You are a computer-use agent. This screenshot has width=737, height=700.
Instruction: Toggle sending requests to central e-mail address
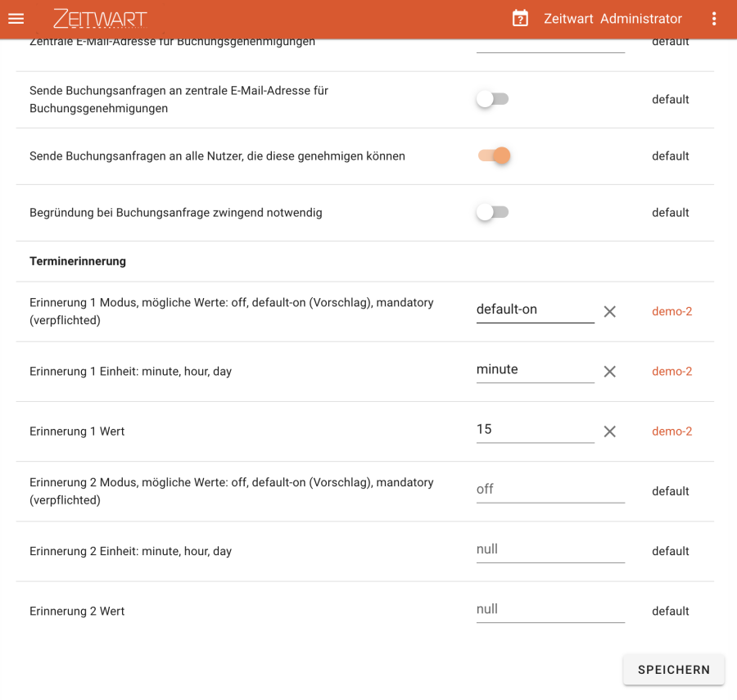493,99
